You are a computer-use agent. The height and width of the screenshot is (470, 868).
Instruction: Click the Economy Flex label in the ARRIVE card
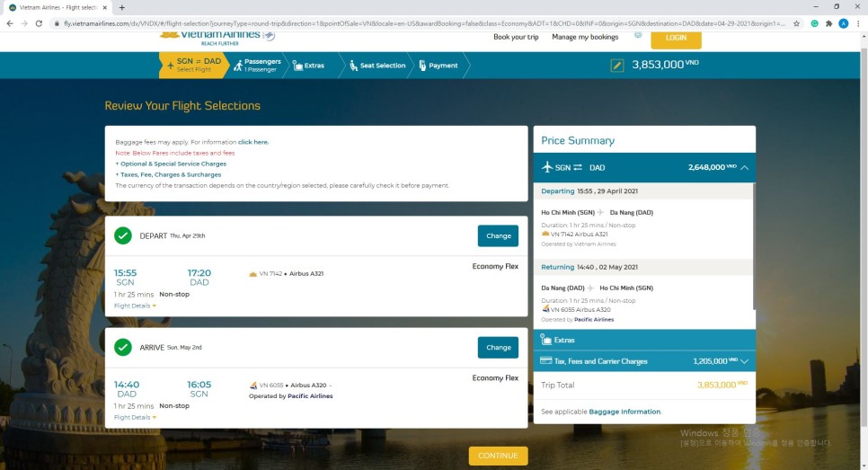(x=495, y=378)
